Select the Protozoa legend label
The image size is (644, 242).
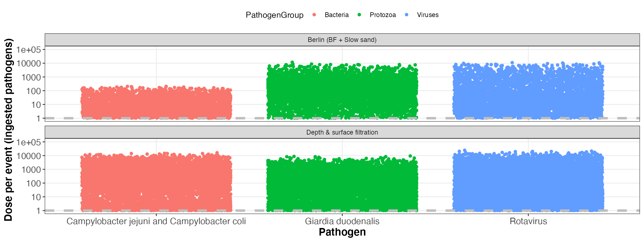(x=383, y=15)
